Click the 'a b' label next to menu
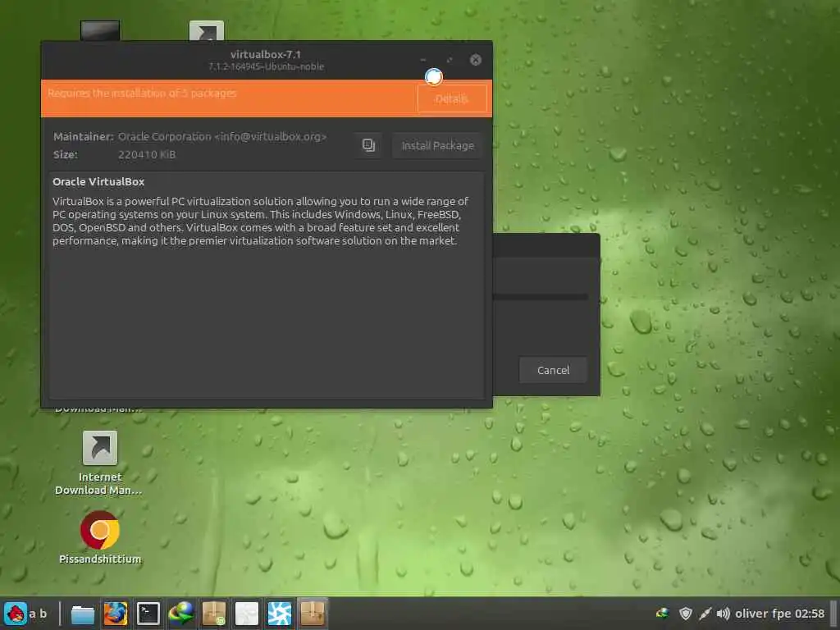Viewport: 840px width, 630px height. point(38,614)
